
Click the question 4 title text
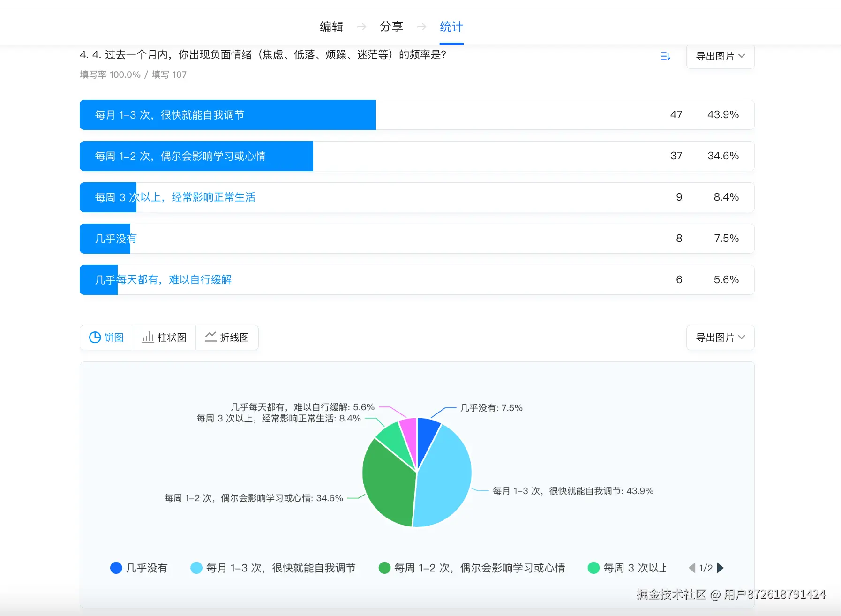click(263, 55)
